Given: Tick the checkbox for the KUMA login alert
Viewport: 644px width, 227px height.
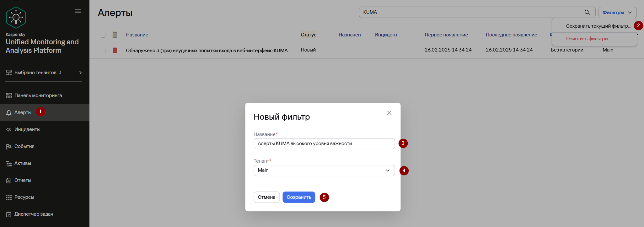Looking at the screenshot, I should pyautogui.click(x=103, y=51).
